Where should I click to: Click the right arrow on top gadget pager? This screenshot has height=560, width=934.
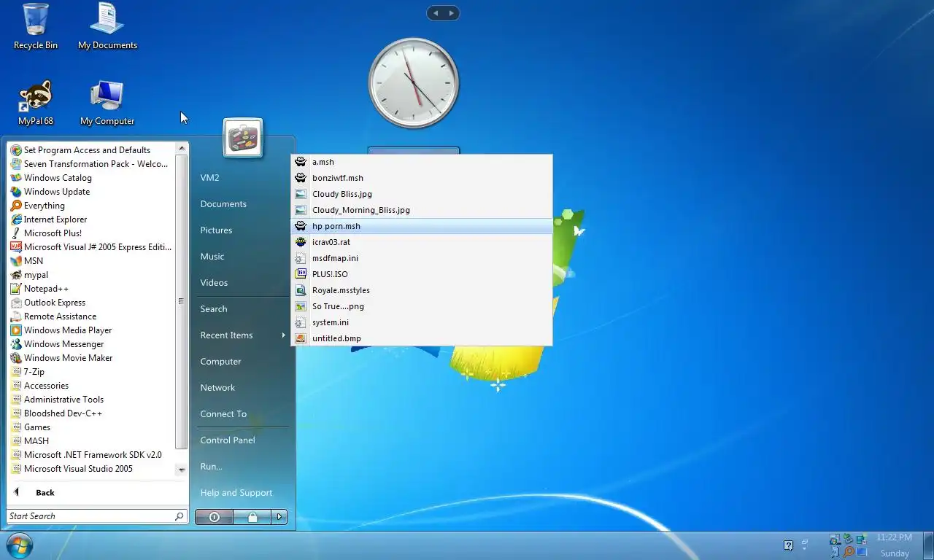click(x=452, y=13)
